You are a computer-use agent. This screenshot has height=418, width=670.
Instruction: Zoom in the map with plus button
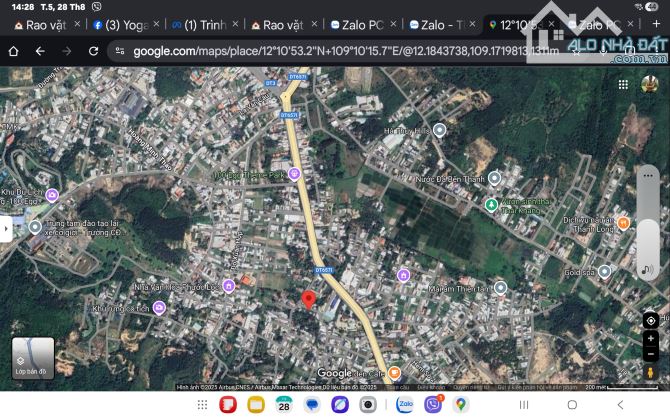[x=651, y=337]
